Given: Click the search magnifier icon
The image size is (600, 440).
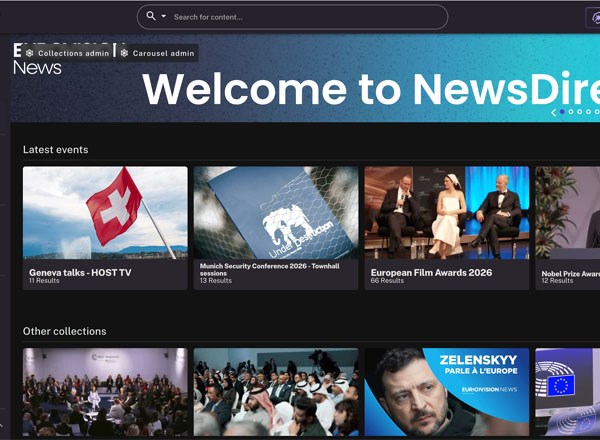Looking at the screenshot, I should point(151,16).
